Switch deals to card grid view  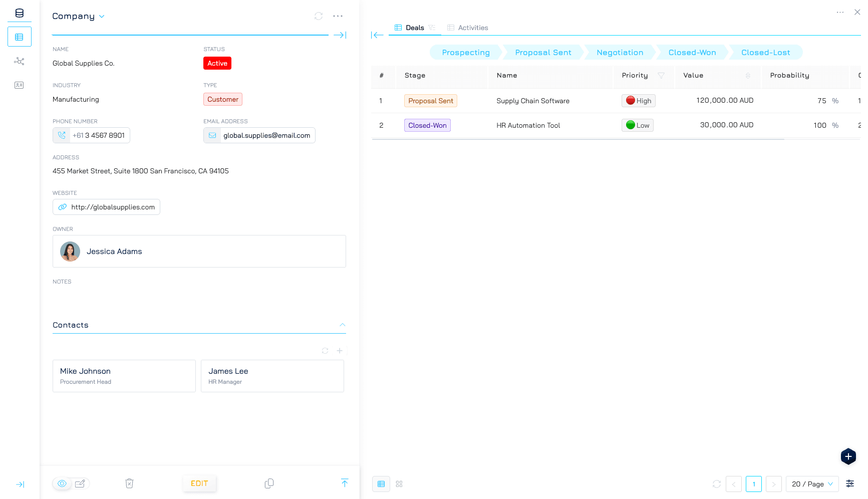coord(399,484)
